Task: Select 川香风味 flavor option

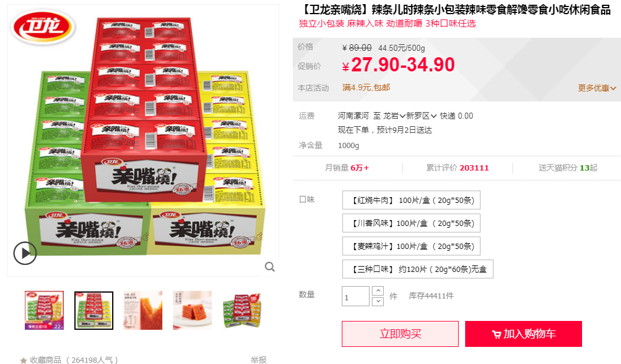Action: pyautogui.click(x=411, y=223)
